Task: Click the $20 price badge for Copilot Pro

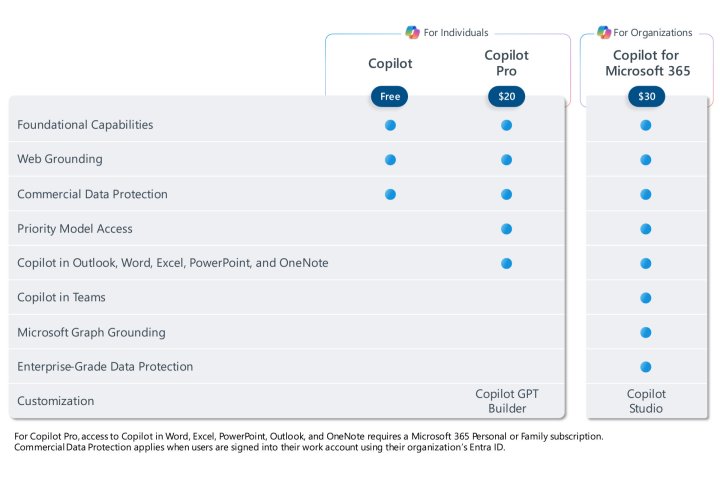Action: pyautogui.click(x=506, y=97)
